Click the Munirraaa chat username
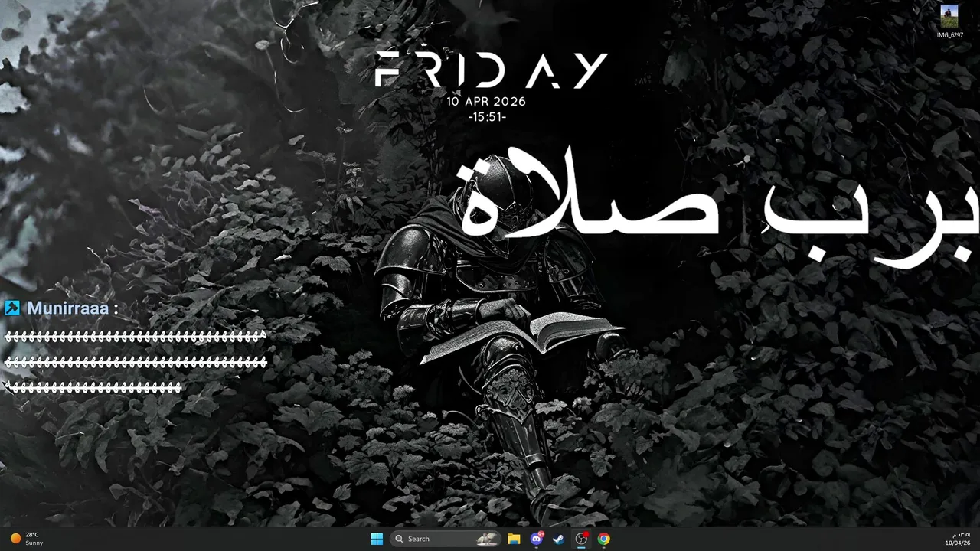Image resolution: width=980 pixels, height=551 pixels. (68, 308)
